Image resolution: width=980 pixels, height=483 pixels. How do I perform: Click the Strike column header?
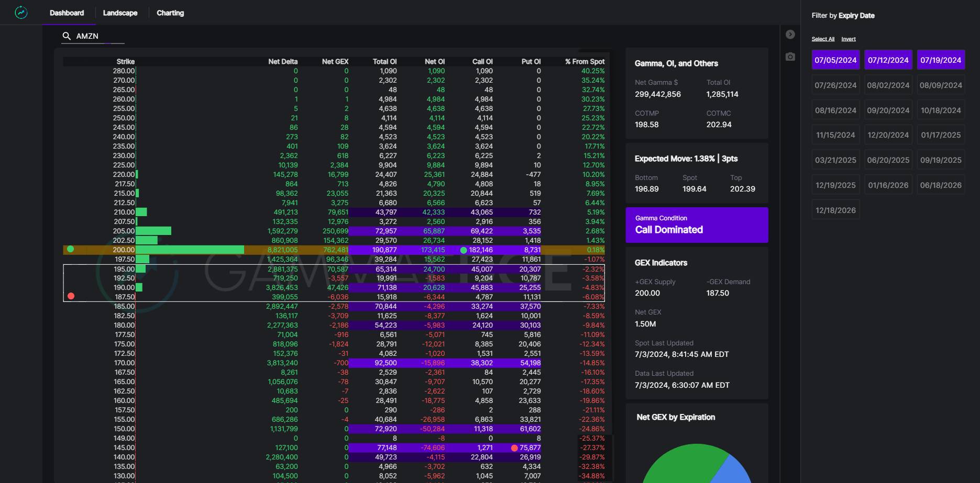(125, 61)
